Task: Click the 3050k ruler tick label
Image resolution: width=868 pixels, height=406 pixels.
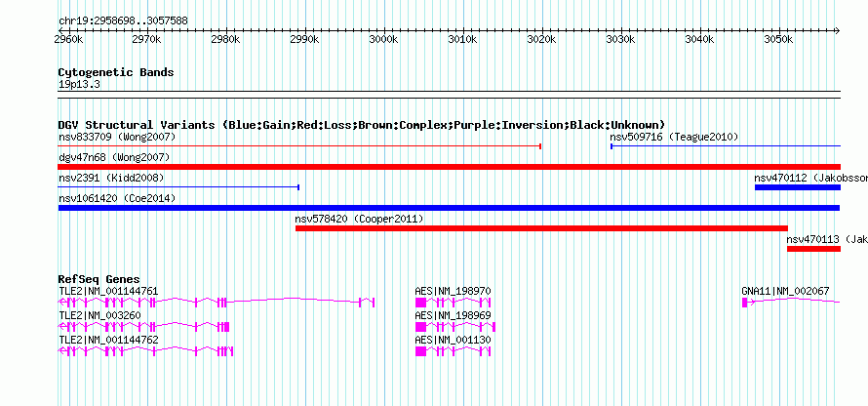Action: [778, 40]
